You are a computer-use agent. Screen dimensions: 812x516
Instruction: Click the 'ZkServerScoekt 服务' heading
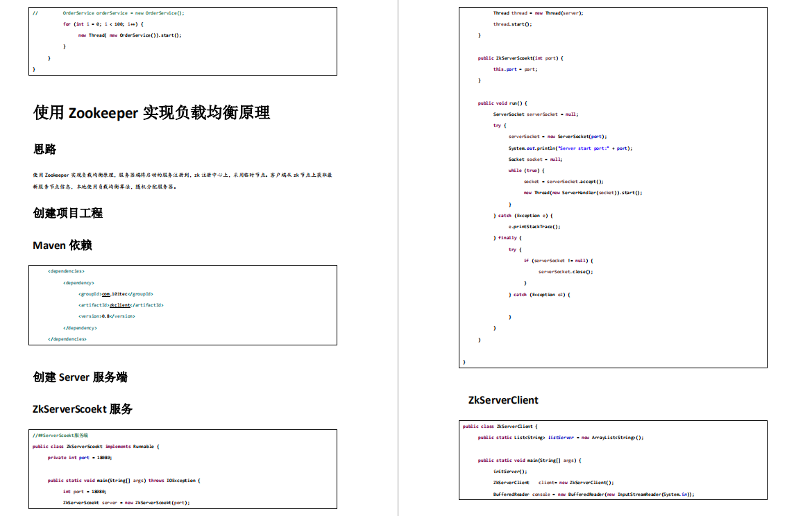[83, 409]
